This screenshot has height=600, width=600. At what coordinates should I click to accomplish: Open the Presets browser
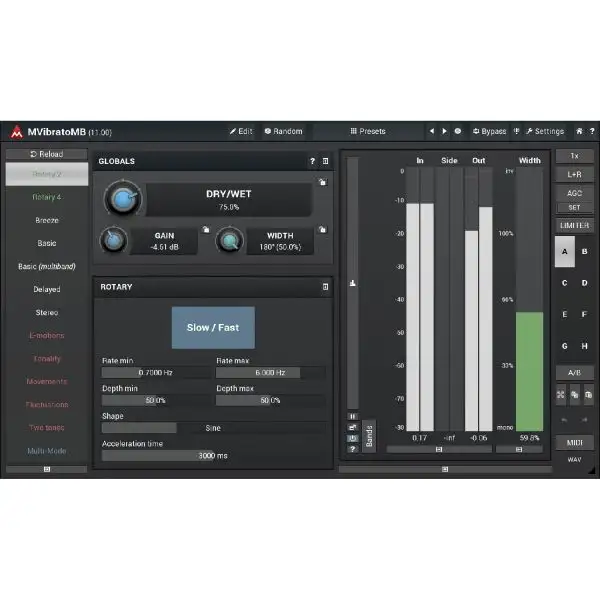click(x=367, y=131)
